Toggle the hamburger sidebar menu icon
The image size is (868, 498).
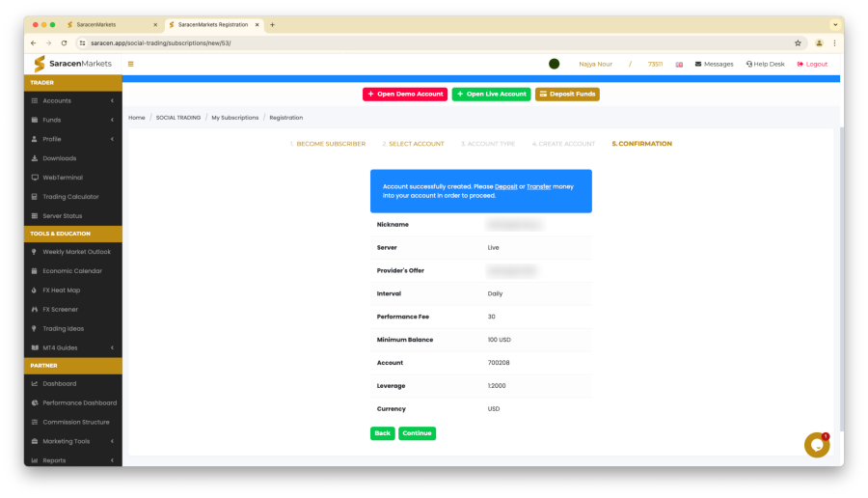tap(130, 64)
